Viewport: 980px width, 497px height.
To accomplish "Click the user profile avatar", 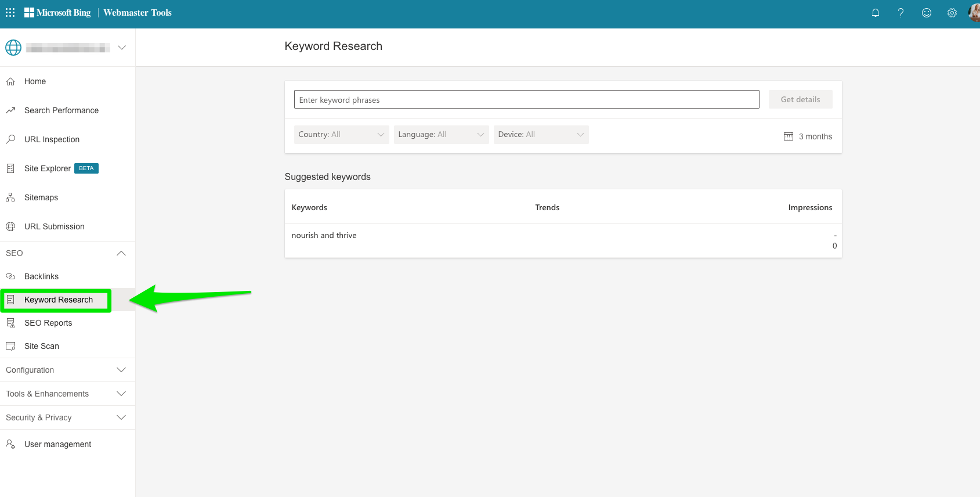I will click(x=974, y=13).
